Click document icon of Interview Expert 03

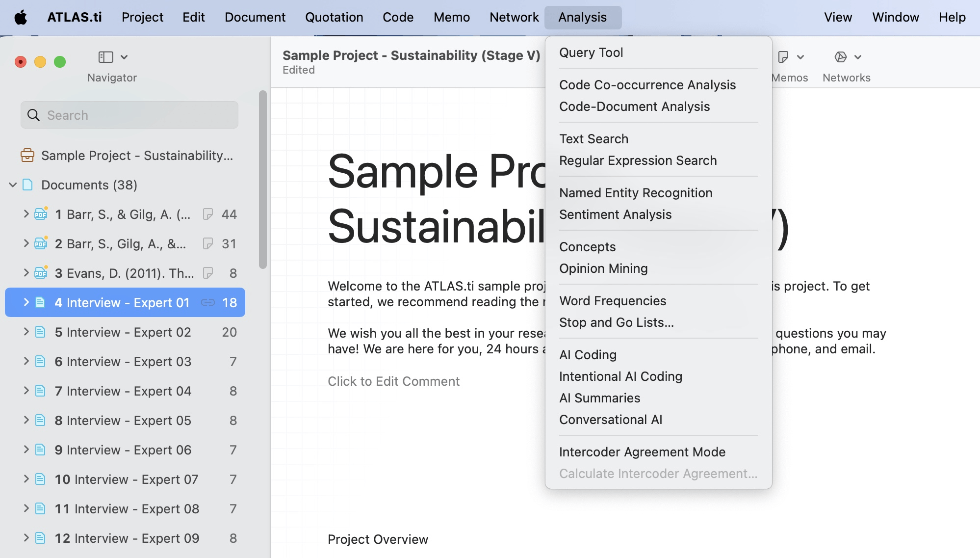click(x=41, y=361)
